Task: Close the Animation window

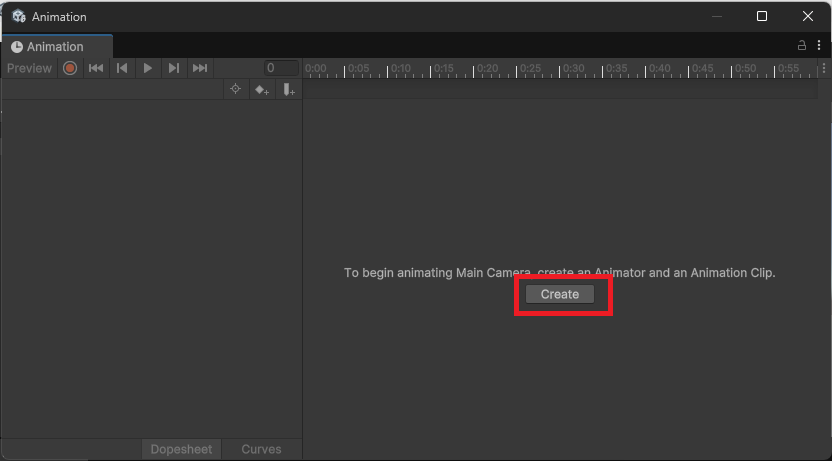Action: pyautogui.click(x=808, y=16)
